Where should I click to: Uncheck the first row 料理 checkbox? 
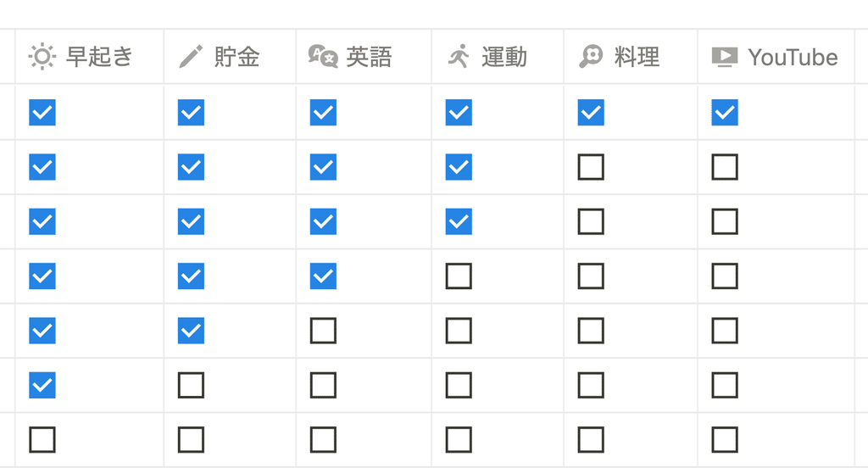tap(591, 113)
